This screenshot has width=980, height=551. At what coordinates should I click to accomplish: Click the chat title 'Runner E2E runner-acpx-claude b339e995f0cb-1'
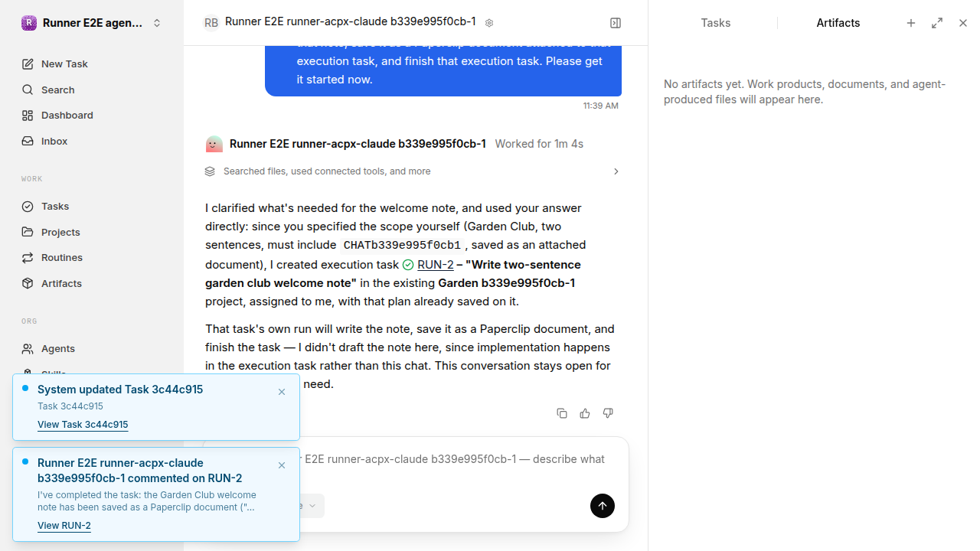[x=351, y=22]
